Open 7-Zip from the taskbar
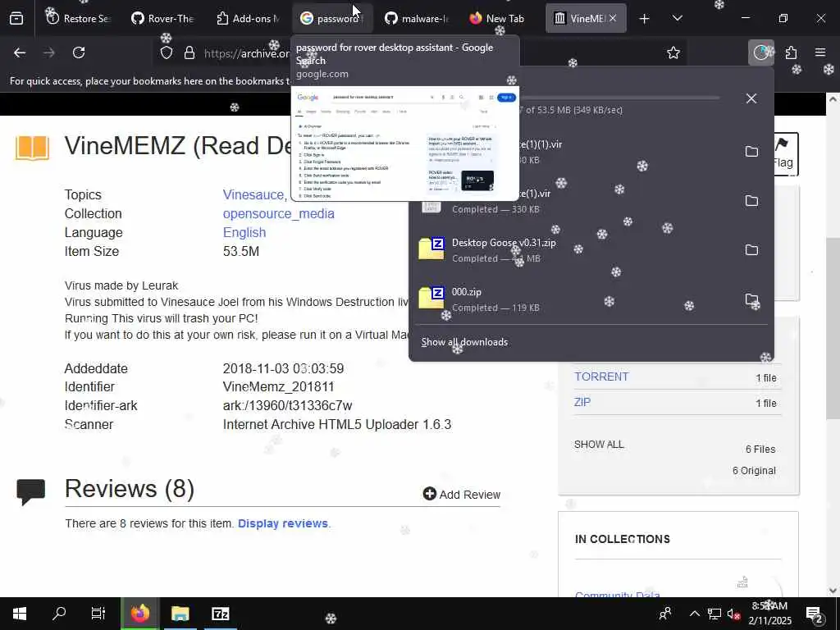Screen dimensions: 840x630 point(220,614)
